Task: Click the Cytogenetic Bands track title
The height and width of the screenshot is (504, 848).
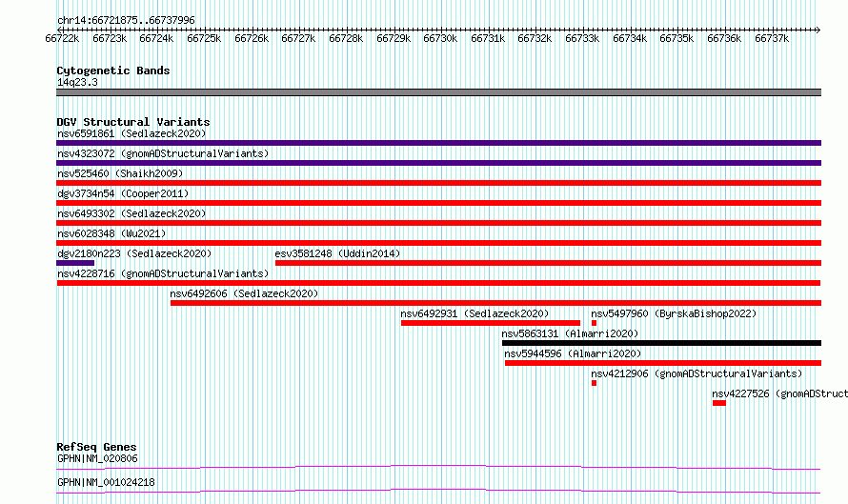Action: point(113,71)
